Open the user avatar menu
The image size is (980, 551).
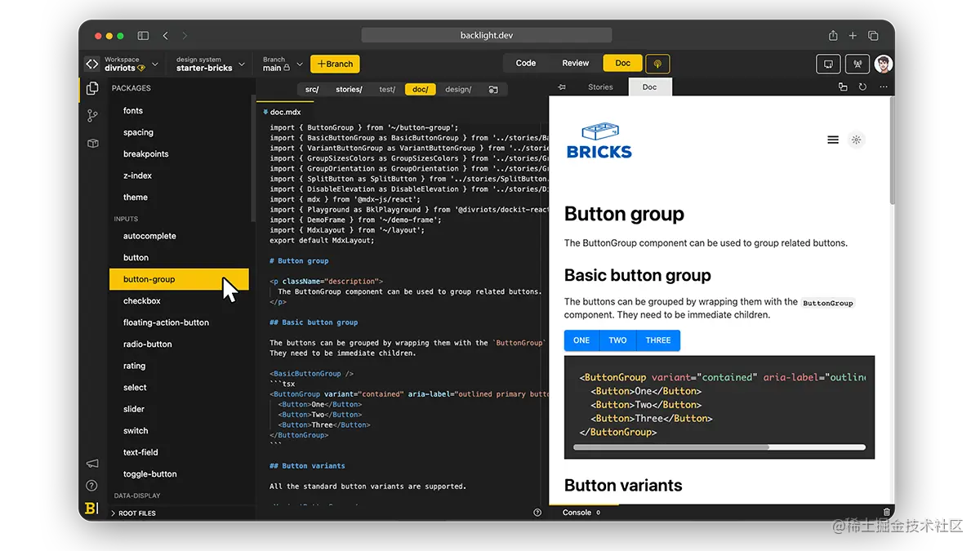coord(884,64)
